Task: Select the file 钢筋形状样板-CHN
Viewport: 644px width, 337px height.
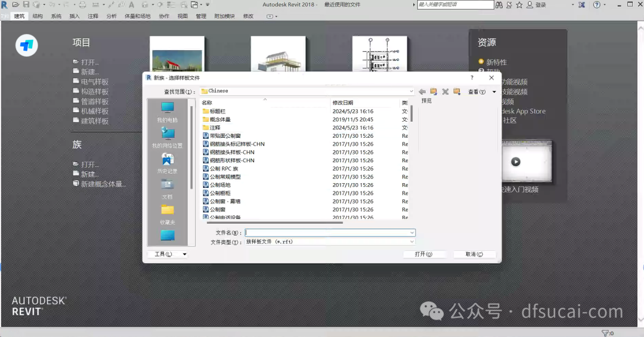Action: click(x=232, y=160)
